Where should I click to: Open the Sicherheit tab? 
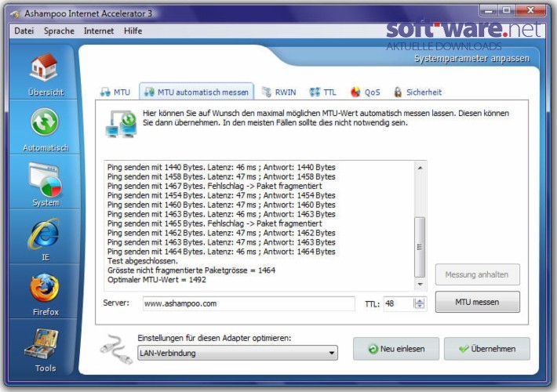(x=417, y=93)
